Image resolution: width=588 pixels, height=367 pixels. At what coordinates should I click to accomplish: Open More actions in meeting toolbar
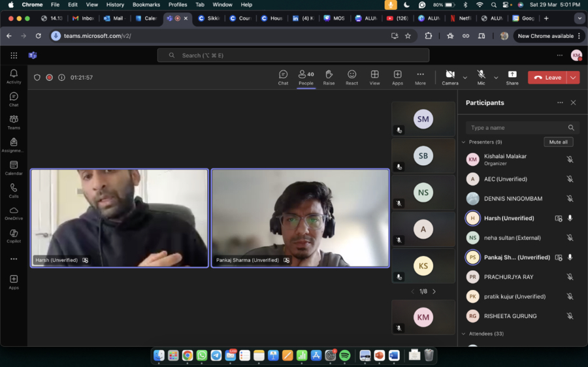pos(420,78)
